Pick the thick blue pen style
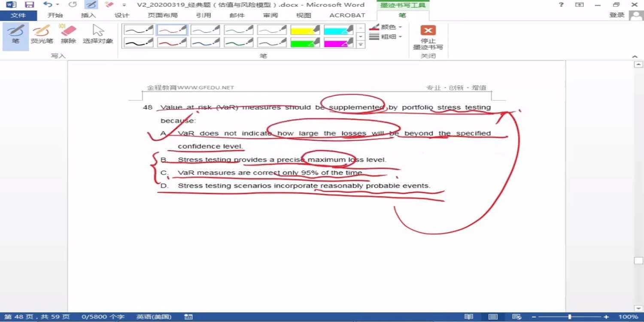Viewport: 644px width, 322px height. pos(205,43)
